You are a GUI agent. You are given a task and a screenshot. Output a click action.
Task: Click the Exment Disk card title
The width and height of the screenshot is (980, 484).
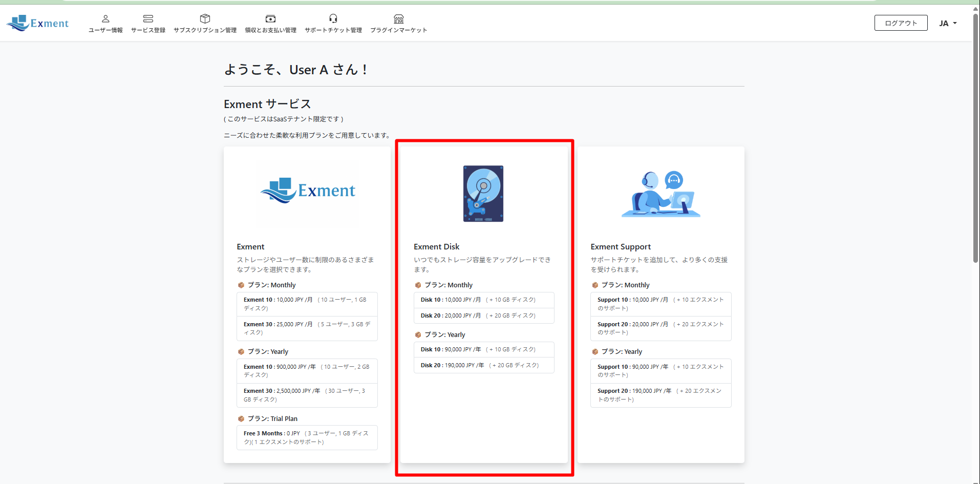coord(436,247)
